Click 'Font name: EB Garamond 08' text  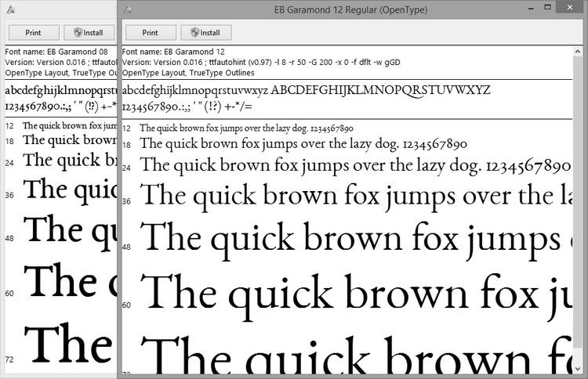coord(56,52)
